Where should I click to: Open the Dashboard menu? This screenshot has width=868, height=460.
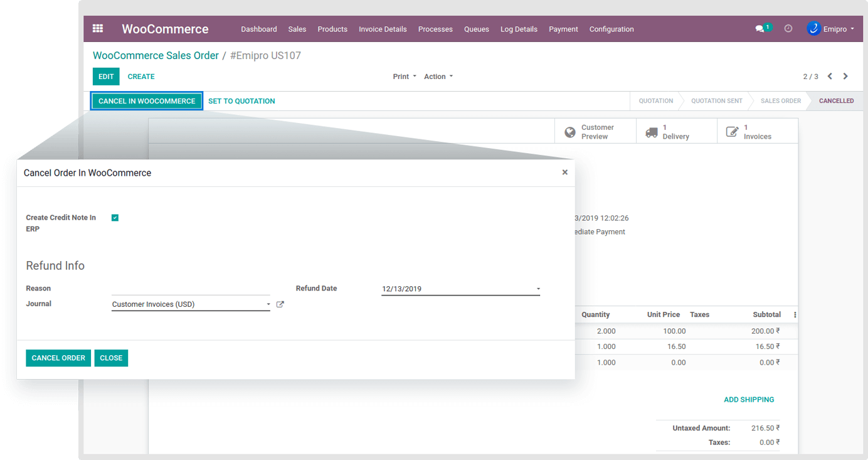259,29
